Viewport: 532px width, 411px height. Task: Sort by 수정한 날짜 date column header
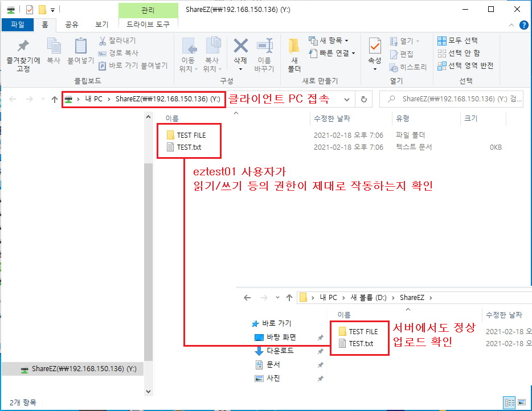point(332,118)
